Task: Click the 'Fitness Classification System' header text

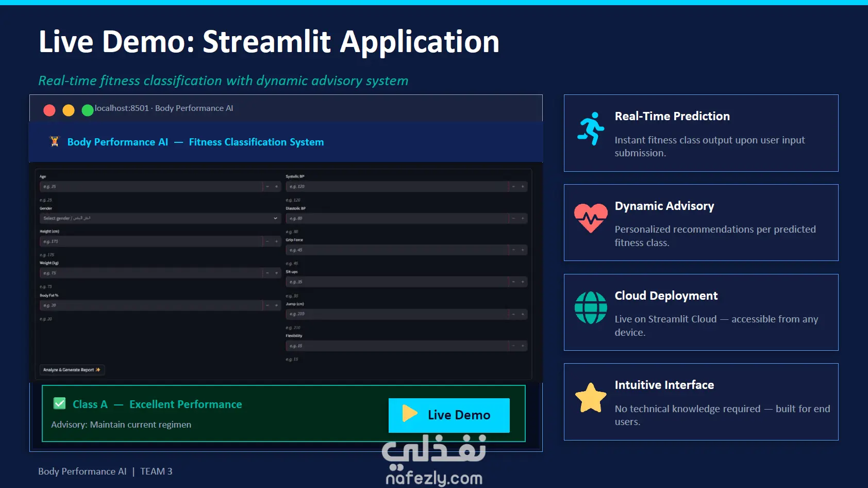Action: (x=256, y=142)
